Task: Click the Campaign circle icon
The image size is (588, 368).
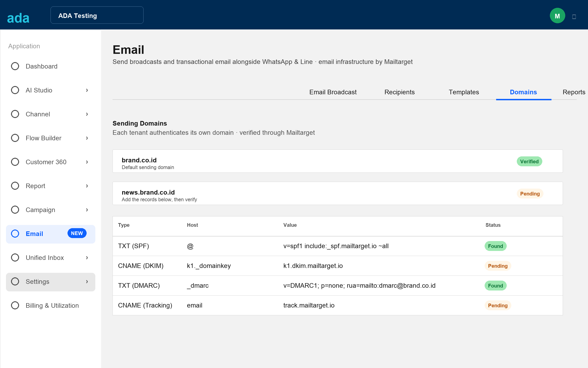Action: tap(15, 210)
